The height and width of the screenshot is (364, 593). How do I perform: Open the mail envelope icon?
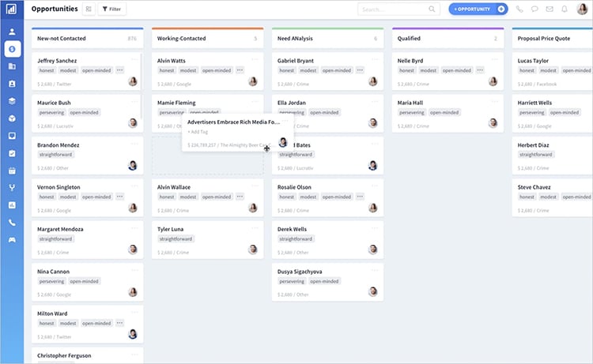pyautogui.click(x=550, y=9)
